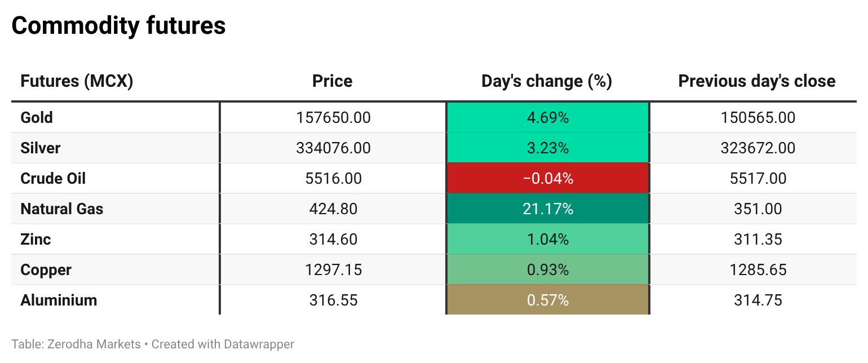868x363 pixels.
Task: Select the Price column header
Action: click(x=333, y=81)
